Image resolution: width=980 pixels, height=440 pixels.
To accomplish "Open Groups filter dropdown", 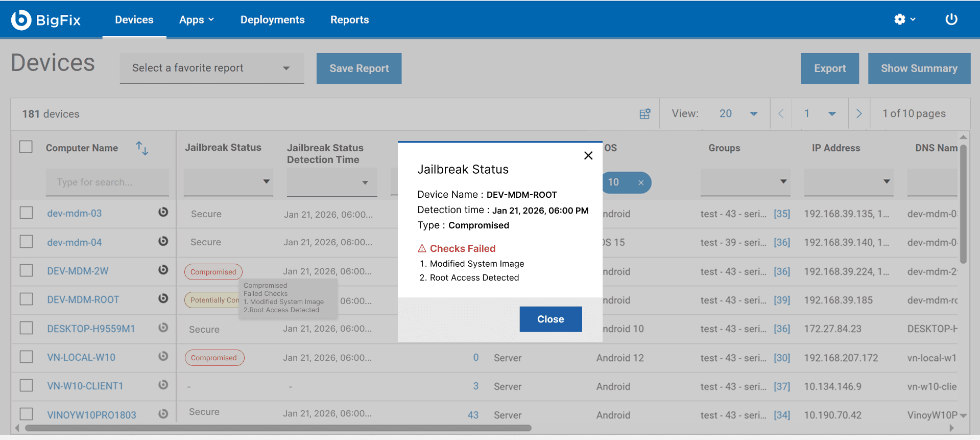I will tap(745, 182).
